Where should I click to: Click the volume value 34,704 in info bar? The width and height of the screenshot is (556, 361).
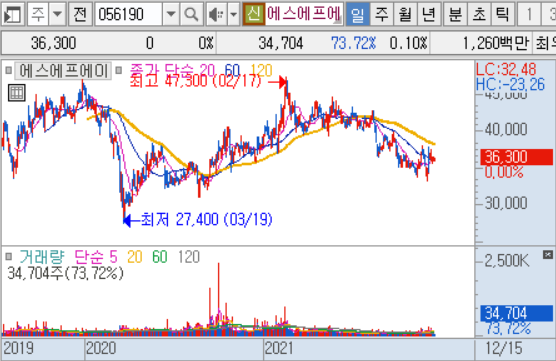point(281,43)
